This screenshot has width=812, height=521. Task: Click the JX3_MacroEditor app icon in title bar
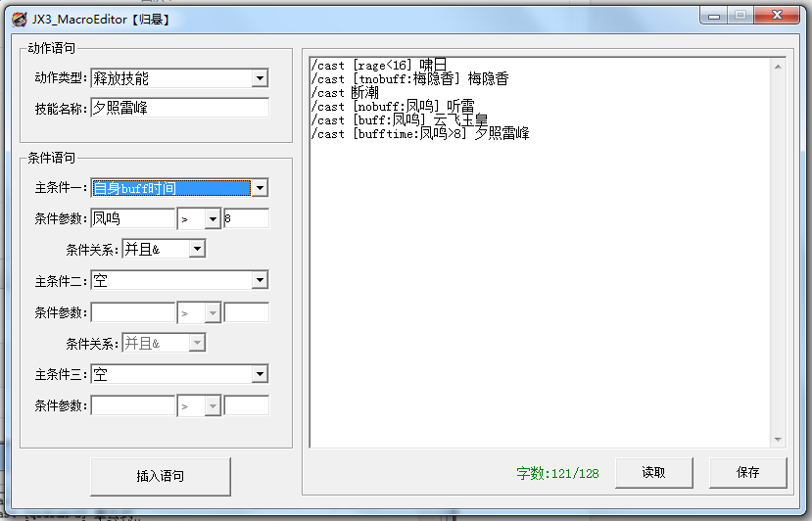(x=20, y=20)
